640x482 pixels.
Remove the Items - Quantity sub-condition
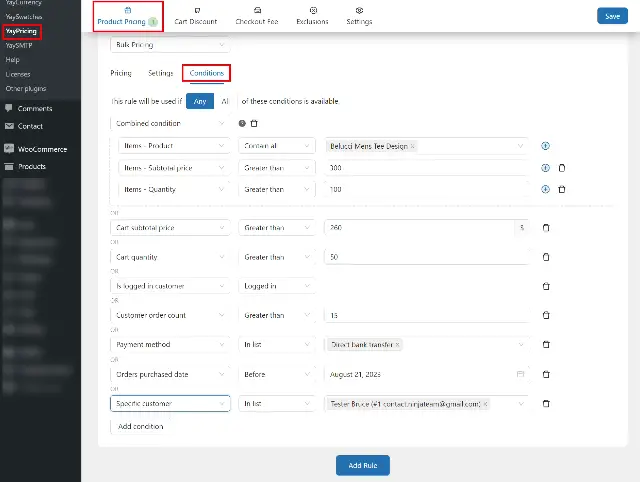pyautogui.click(x=562, y=189)
